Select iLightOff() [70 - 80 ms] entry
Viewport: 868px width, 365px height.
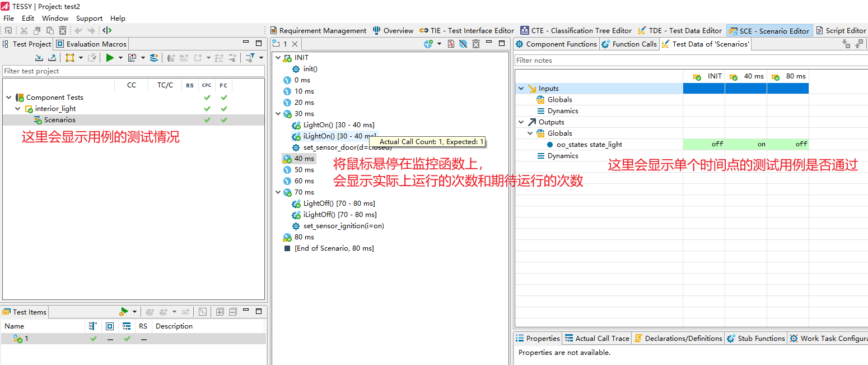[x=335, y=215]
